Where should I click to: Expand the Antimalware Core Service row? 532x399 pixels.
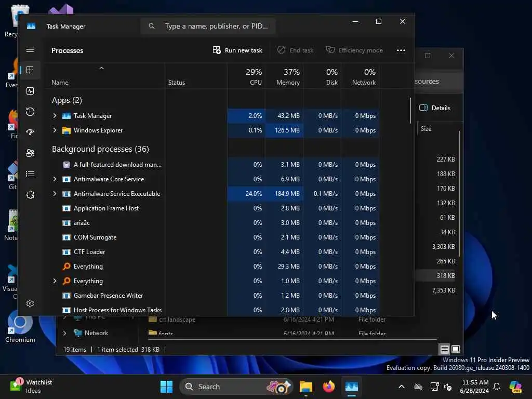coord(55,179)
